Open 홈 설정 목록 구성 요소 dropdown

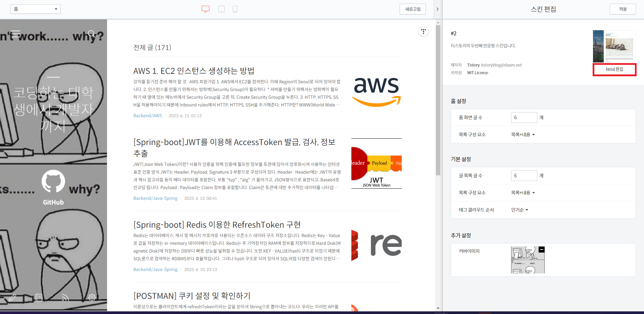click(523, 135)
